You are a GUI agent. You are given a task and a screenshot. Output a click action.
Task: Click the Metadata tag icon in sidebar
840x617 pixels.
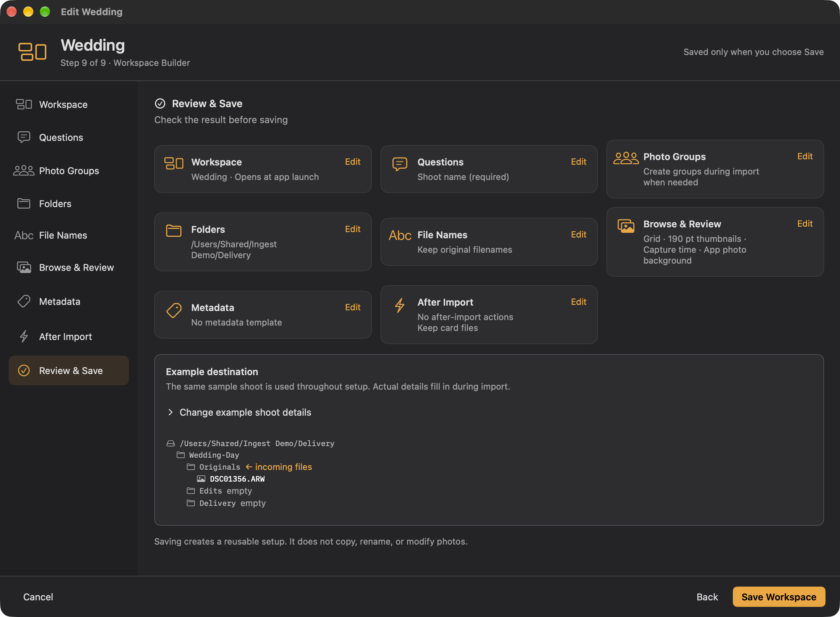[24, 301]
